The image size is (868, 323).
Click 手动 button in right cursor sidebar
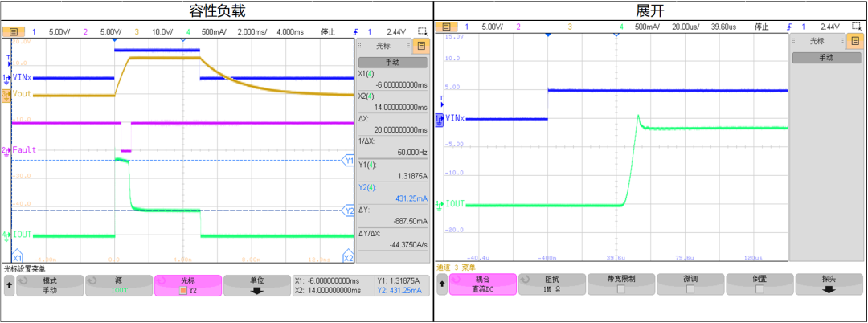826,58
